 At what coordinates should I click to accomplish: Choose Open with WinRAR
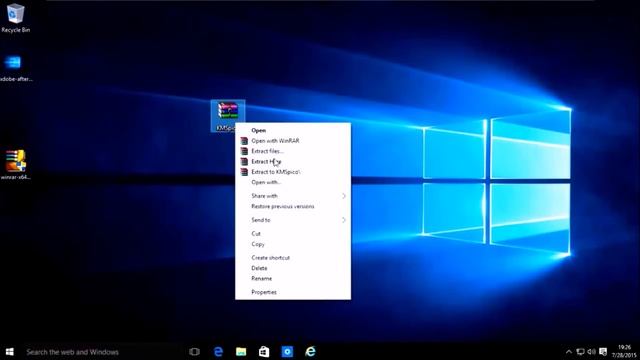click(275, 140)
